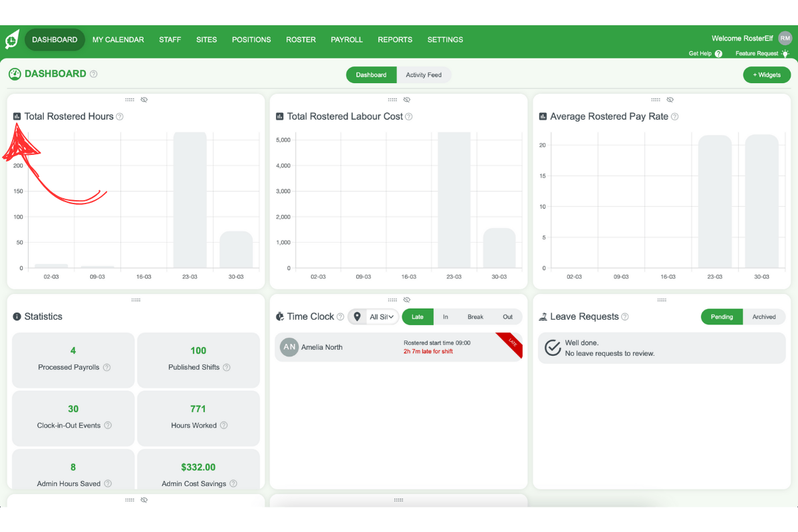
Task: Click help icon beside Total Rostered Hours
Action: pyautogui.click(x=120, y=116)
